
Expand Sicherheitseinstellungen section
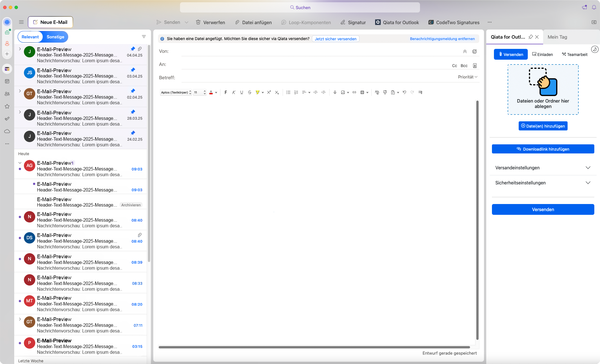[543, 183]
